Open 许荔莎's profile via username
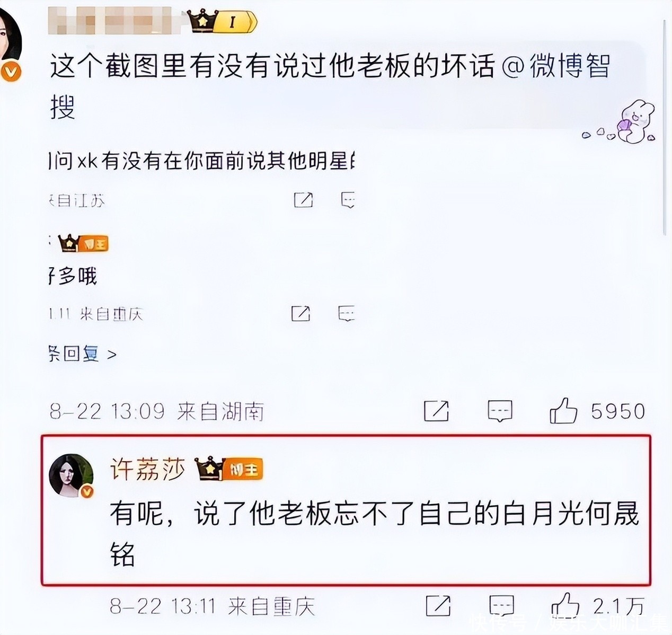 [x=147, y=469]
